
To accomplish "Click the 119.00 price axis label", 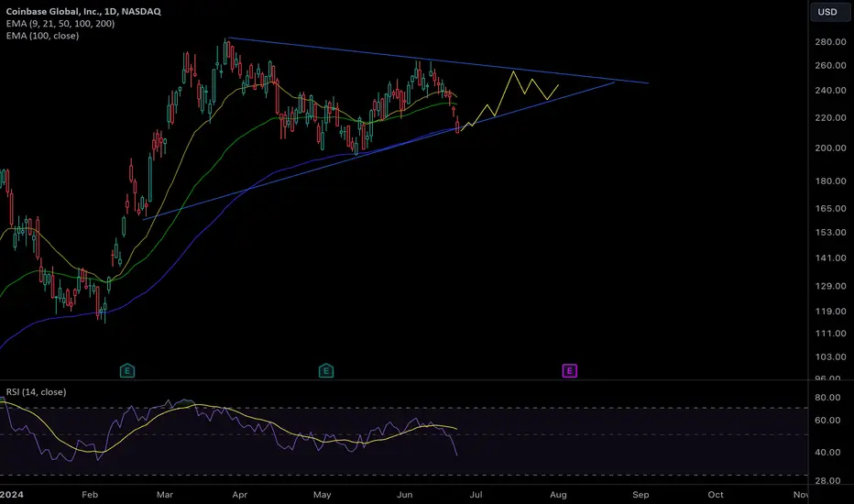I will [830, 312].
